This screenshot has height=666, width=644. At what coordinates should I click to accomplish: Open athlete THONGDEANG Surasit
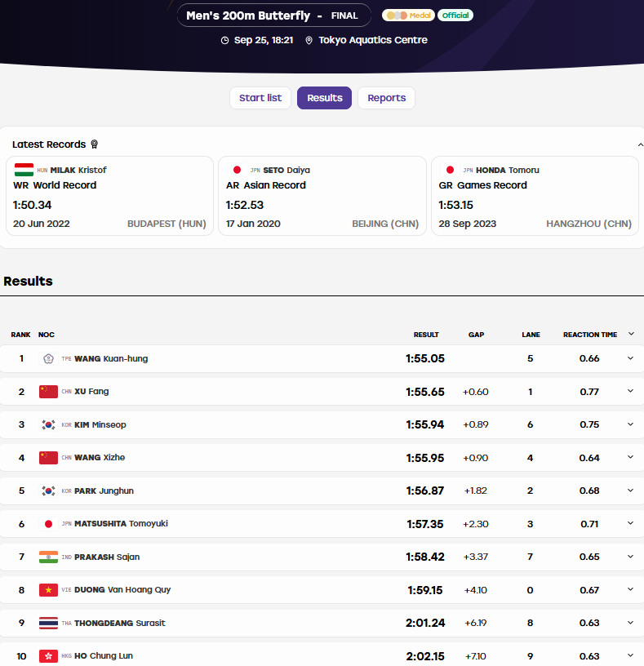[120, 623]
